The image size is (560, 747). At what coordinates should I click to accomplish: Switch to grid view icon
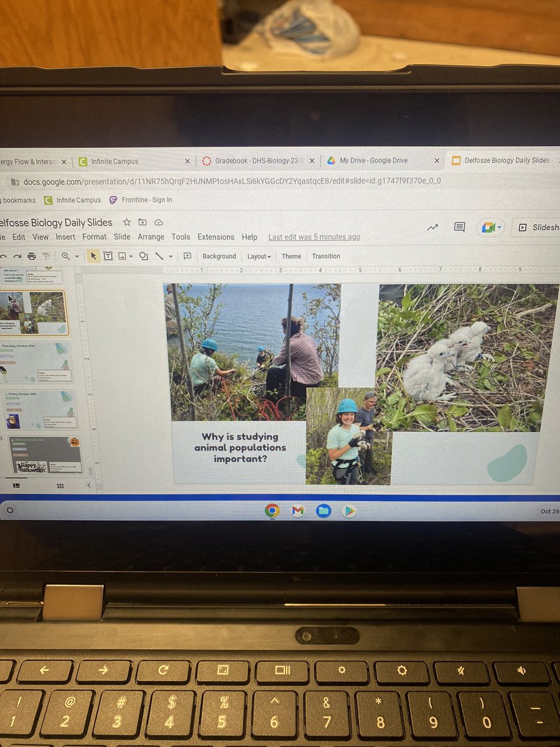(60, 486)
